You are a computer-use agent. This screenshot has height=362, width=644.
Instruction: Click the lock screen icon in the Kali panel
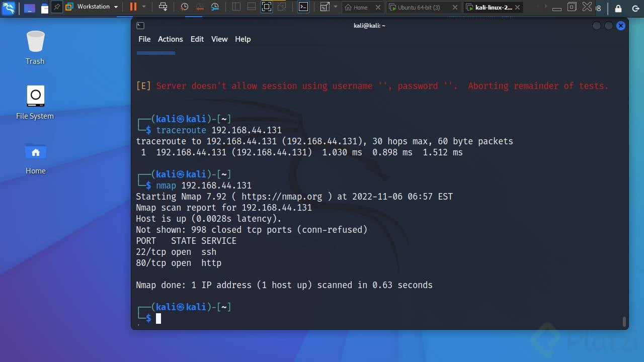(x=618, y=9)
